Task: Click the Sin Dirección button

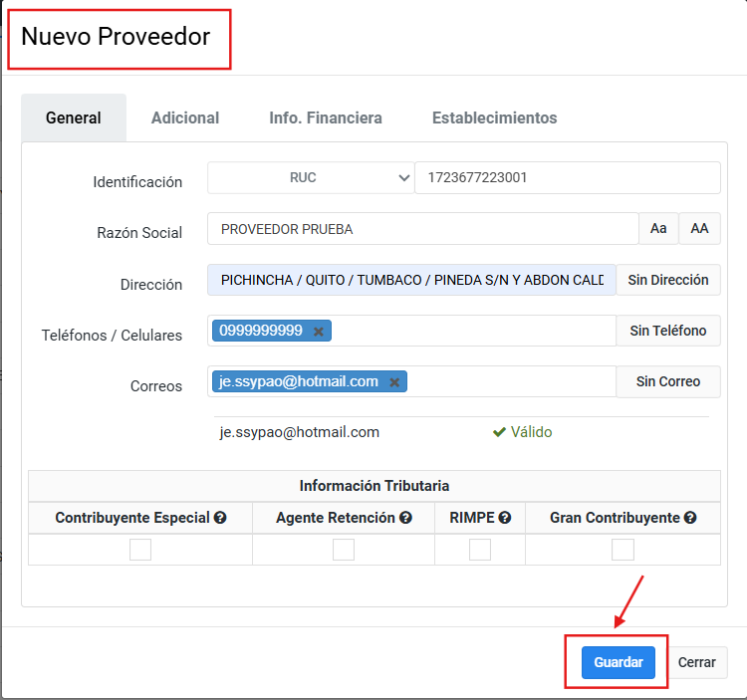Action: click(x=667, y=280)
